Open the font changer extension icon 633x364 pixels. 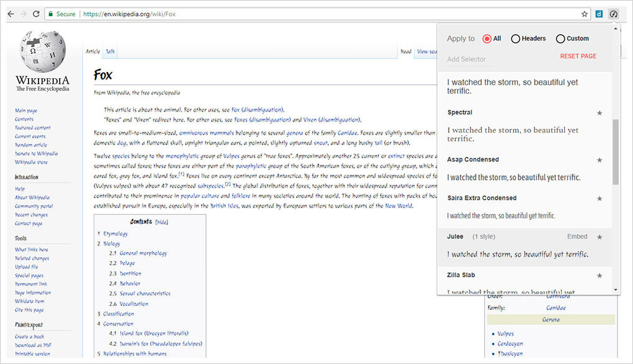(x=614, y=14)
